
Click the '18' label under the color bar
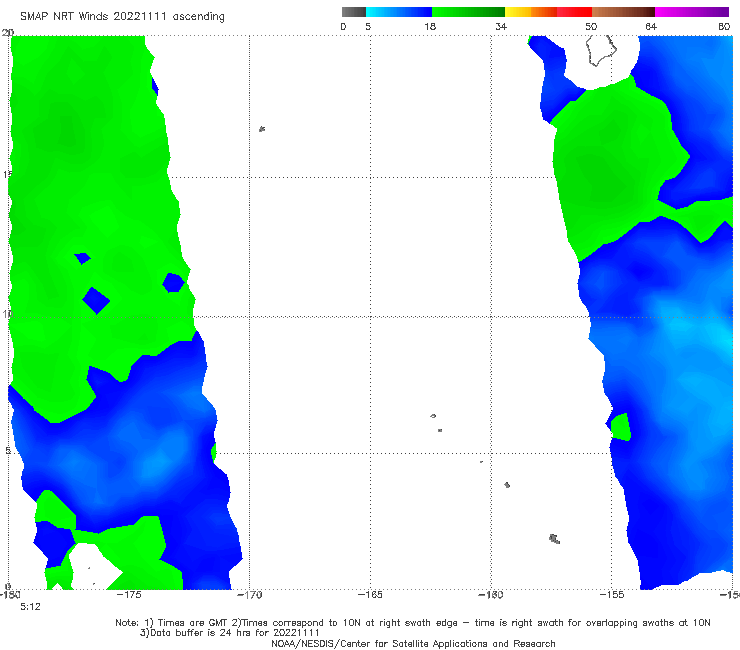pyautogui.click(x=430, y=27)
